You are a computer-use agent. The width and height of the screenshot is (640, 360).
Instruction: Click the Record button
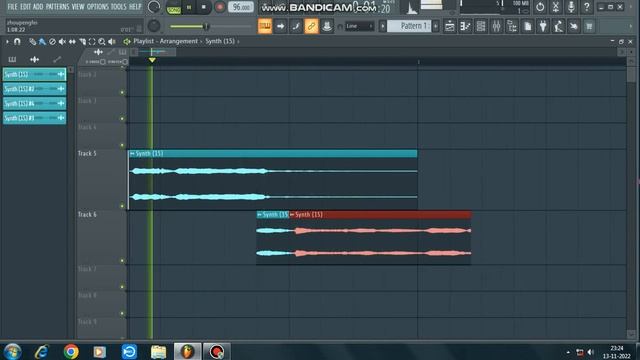pyautogui.click(x=220, y=7)
